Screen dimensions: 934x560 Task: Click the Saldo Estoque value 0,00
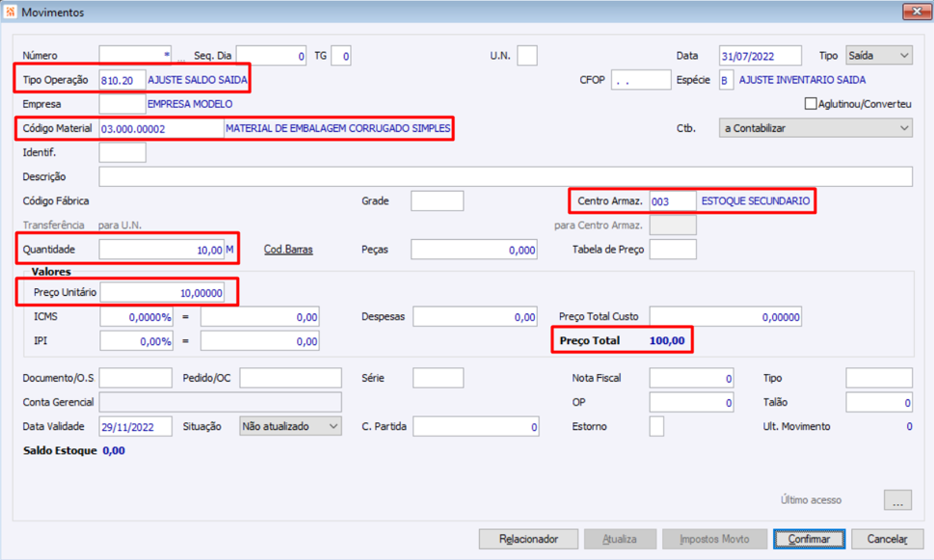(114, 450)
